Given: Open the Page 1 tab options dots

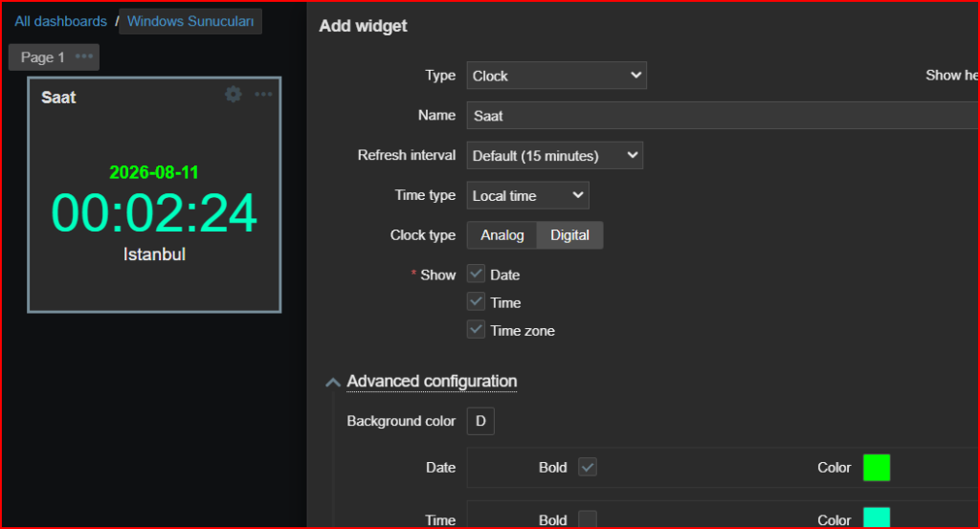Looking at the screenshot, I should click(x=84, y=56).
